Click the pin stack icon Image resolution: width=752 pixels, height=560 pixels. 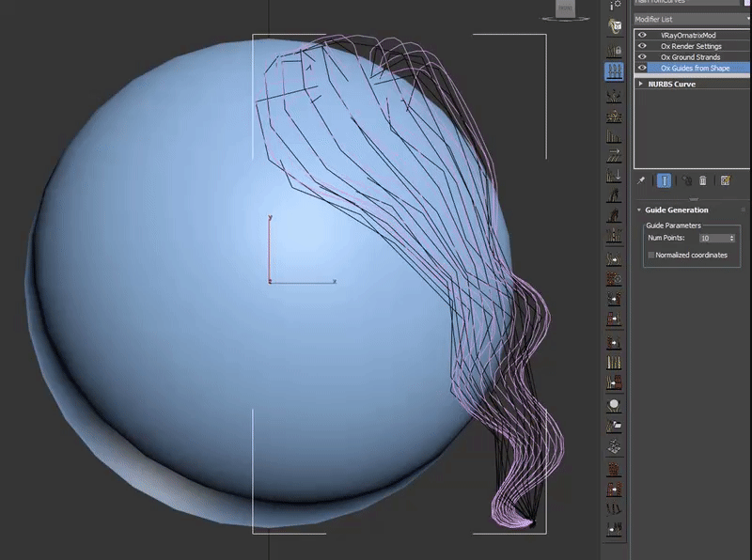click(x=641, y=180)
